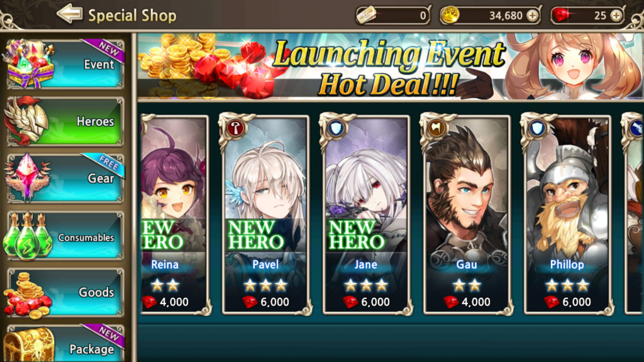This screenshot has height=362, width=644.
Task: Add rubies with the ruby plus icon
Action: click(x=616, y=16)
